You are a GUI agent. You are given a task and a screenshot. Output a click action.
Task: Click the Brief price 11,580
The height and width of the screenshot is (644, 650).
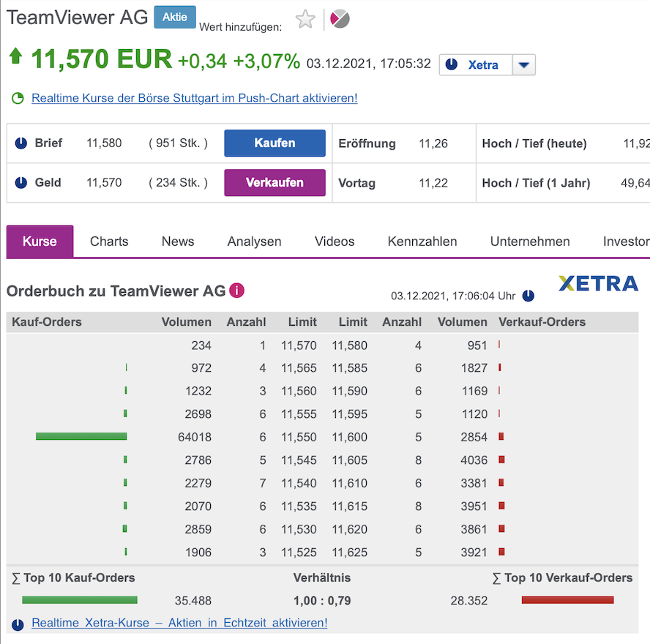(x=104, y=143)
